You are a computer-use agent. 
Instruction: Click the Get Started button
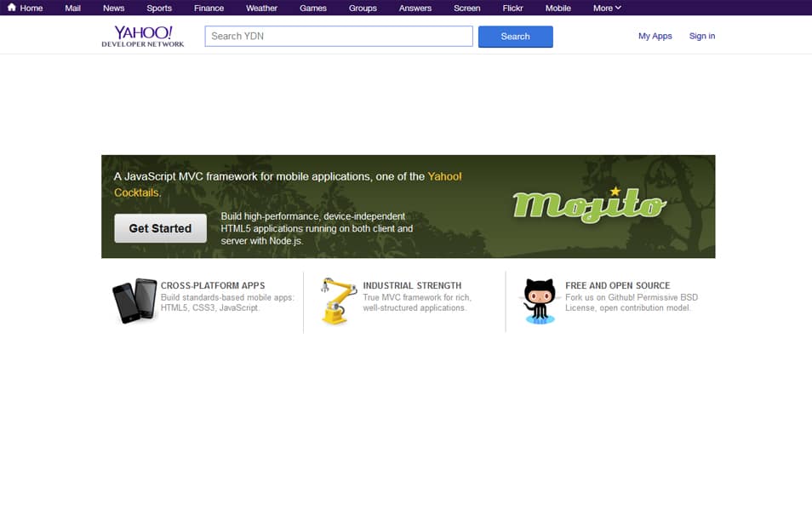[160, 228]
